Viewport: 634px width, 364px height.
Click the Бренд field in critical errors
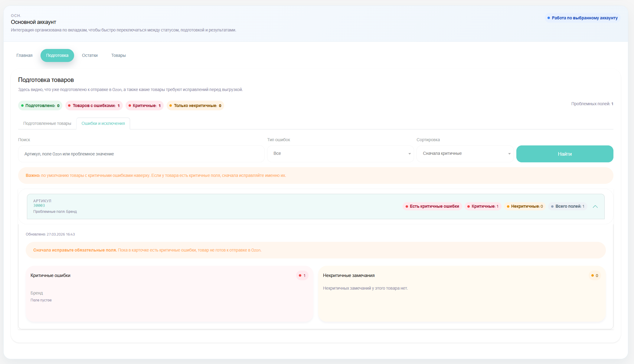[37, 293]
